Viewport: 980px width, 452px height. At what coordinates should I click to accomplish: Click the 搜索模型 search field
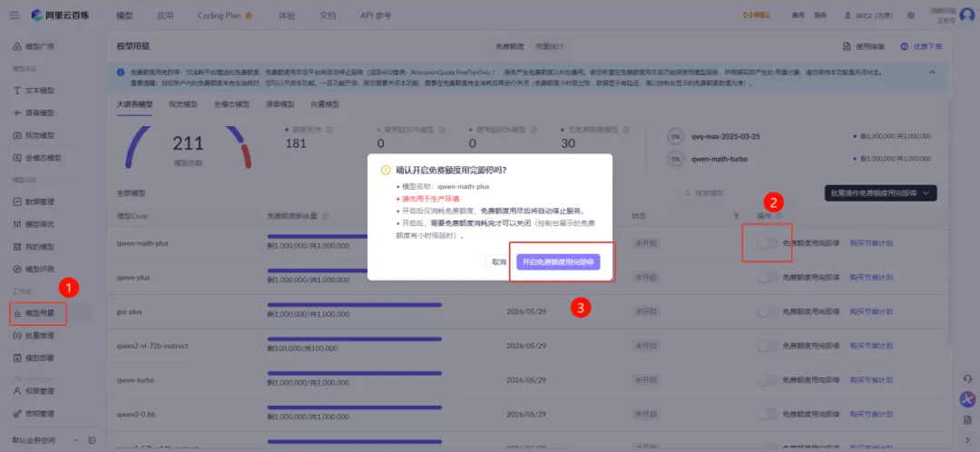(748, 193)
